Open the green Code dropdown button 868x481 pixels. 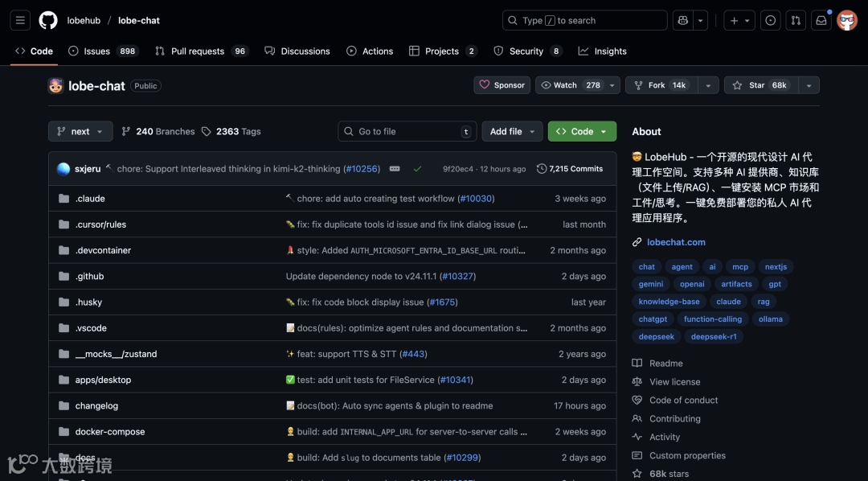(582, 131)
